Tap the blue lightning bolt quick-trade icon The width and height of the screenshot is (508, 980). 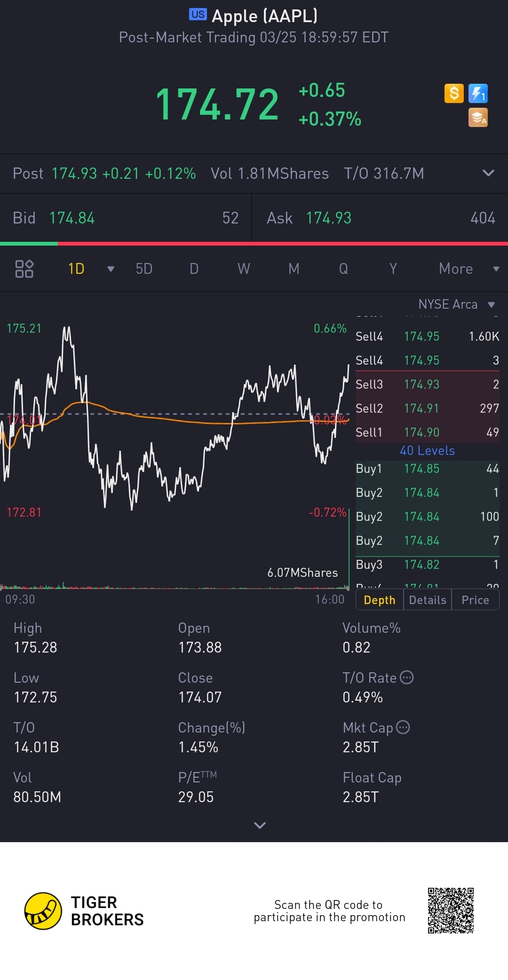[x=478, y=93]
